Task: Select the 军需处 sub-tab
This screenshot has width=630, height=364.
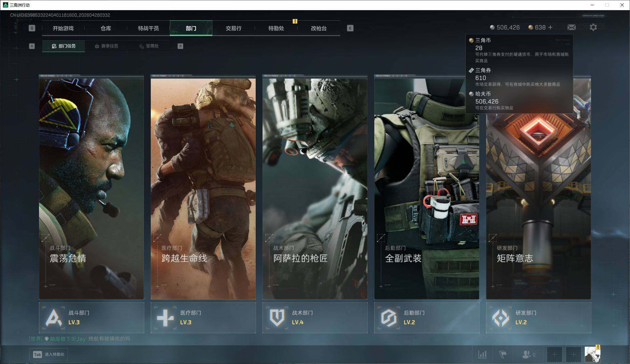Action: coord(149,46)
